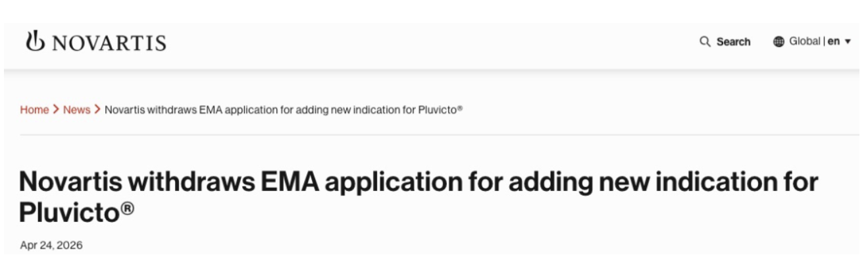Click the chevron after News breadcrumb

tap(97, 110)
